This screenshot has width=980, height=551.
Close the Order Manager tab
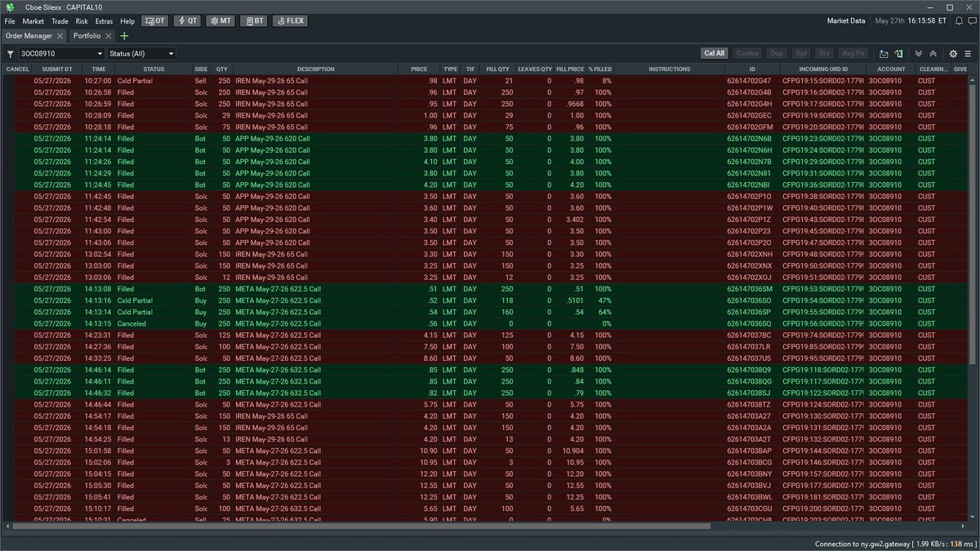tap(60, 36)
